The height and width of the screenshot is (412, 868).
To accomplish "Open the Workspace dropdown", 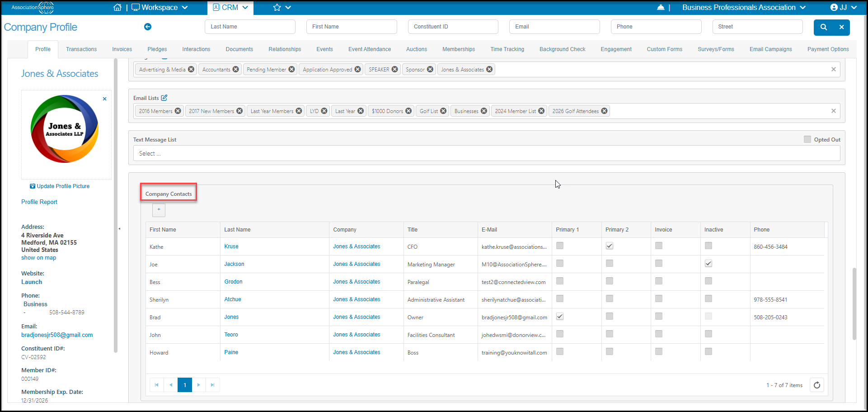I will 160,7.
